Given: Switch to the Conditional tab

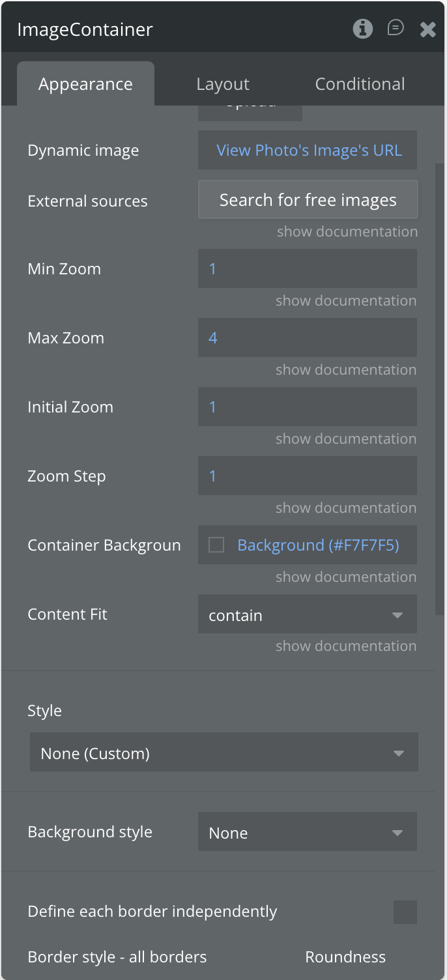Looking at the screenshot, I should tap(360, 84).
